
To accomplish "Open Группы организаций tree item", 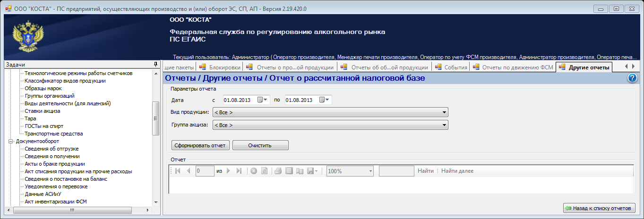I will [49, 96].
